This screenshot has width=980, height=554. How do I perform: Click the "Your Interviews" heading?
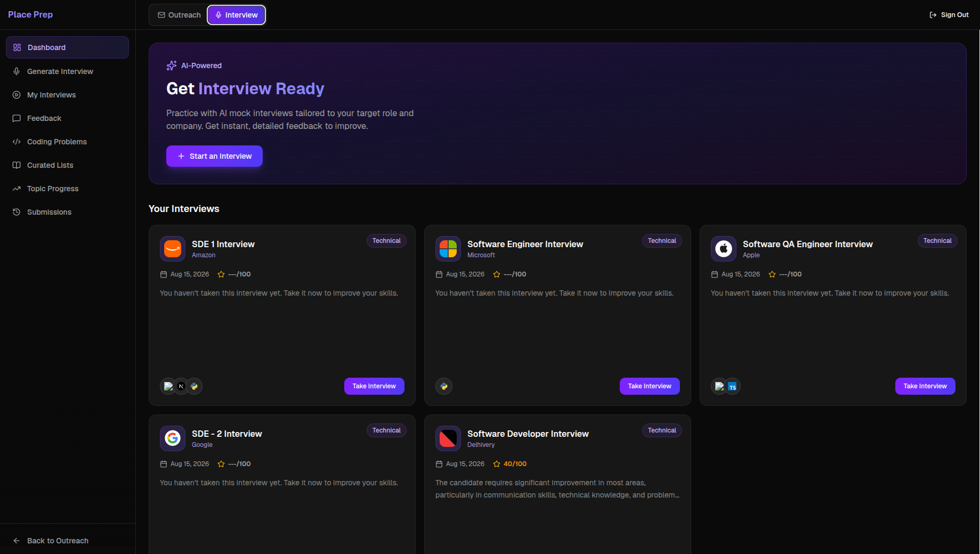[184, 209]
